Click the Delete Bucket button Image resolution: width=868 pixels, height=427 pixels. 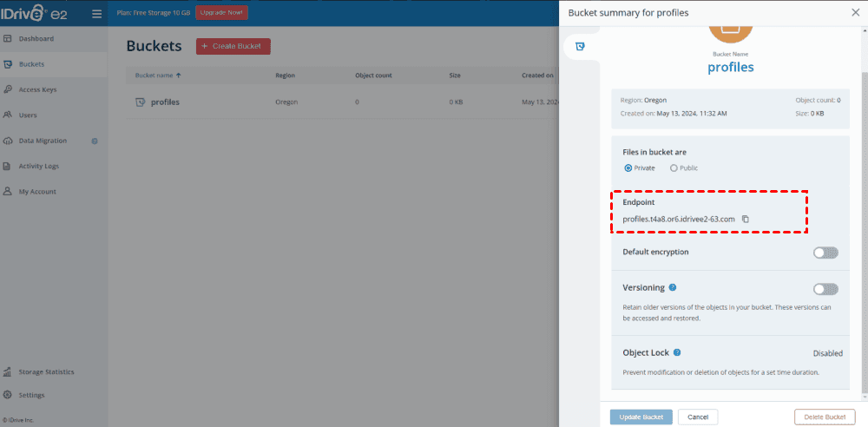[x=825, y=417]
